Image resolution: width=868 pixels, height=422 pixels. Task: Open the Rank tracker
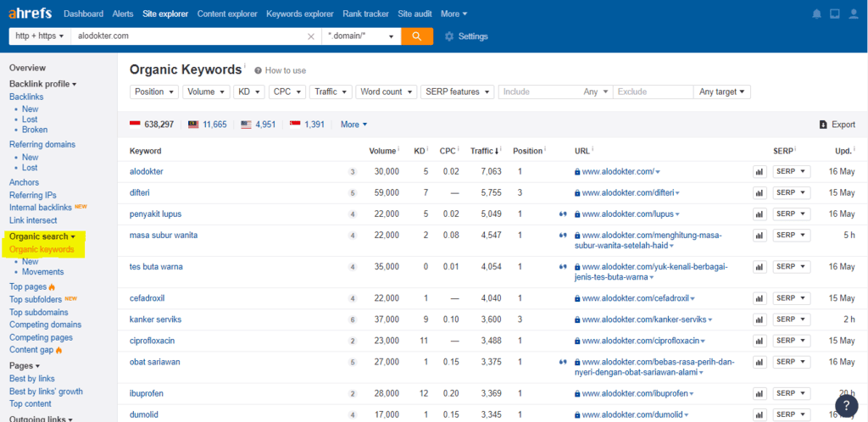pyautogui.click(x=365, y=14)
